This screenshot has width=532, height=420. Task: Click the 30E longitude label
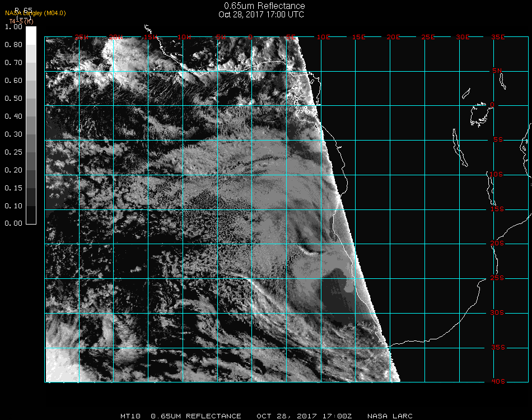click(x=463, y=37)
